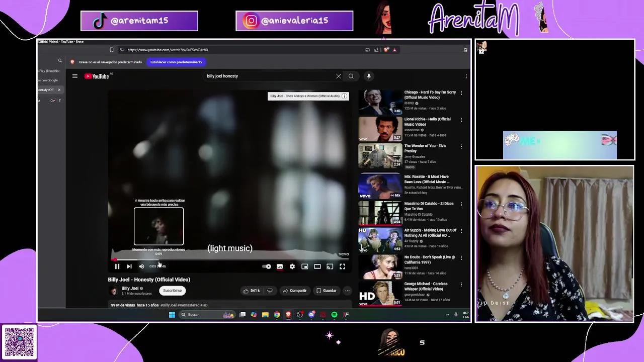Toggle the autoplay switch in player
This screenshot has height=362, width=644.
point(267,266)
